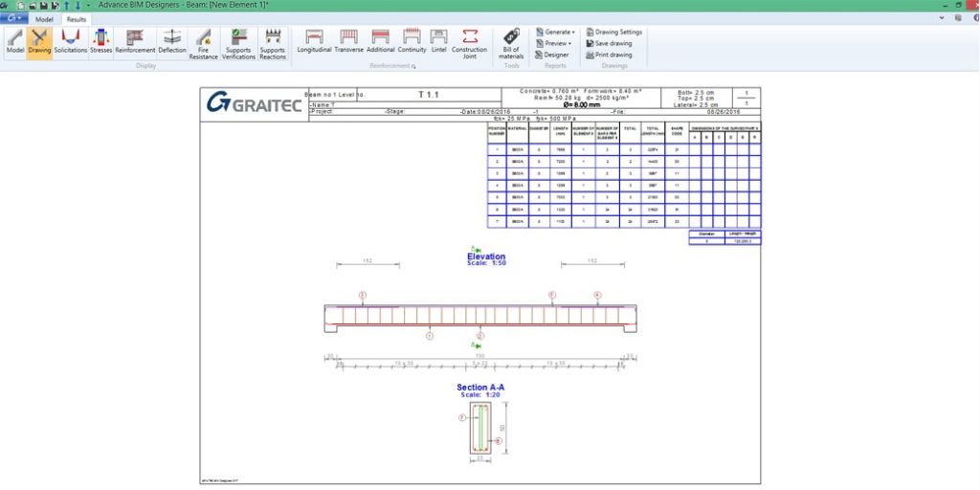The height and width of the screenshot is (490, 980).
Task: Open Construction Joint reinforcement
Action: pyautogui.click(x=469, y=44)
